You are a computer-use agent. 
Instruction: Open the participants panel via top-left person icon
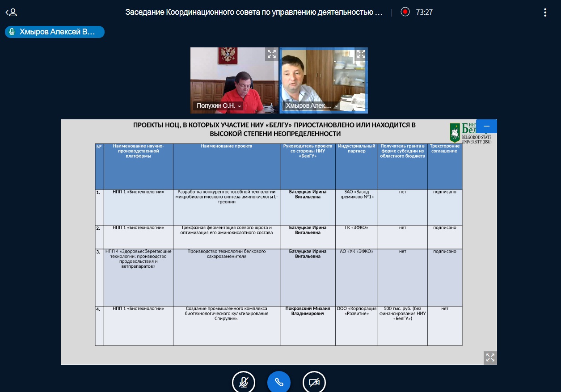click(11, 12)
